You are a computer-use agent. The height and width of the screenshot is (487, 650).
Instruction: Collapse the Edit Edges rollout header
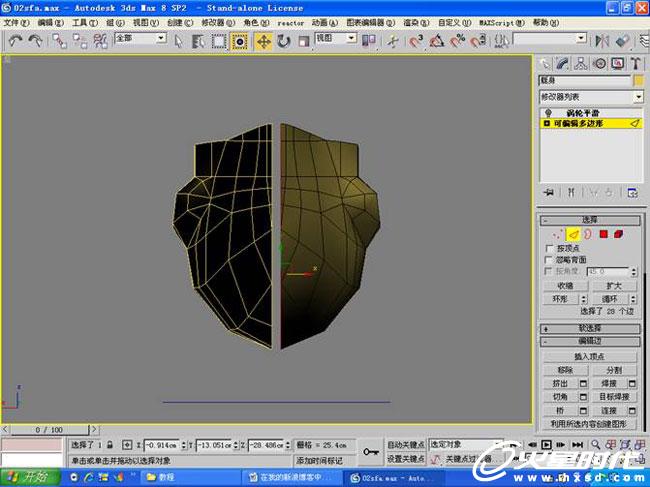point(590,342)
